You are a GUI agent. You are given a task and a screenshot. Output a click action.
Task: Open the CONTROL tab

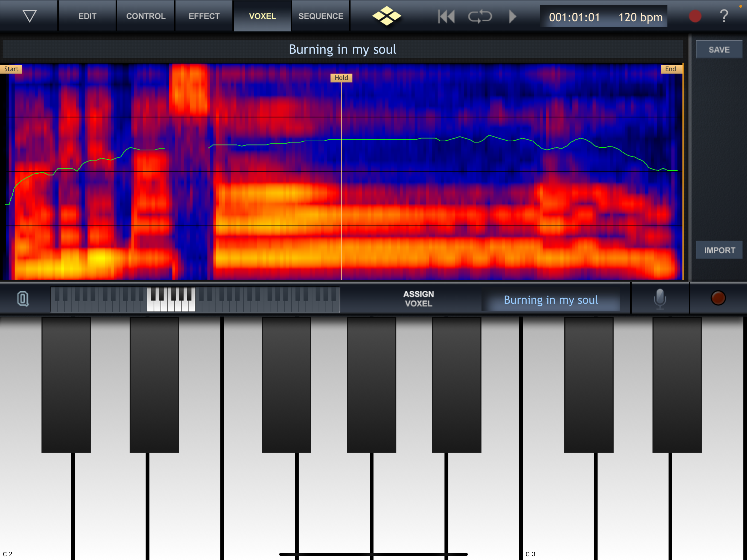click(x=146, y=16)
